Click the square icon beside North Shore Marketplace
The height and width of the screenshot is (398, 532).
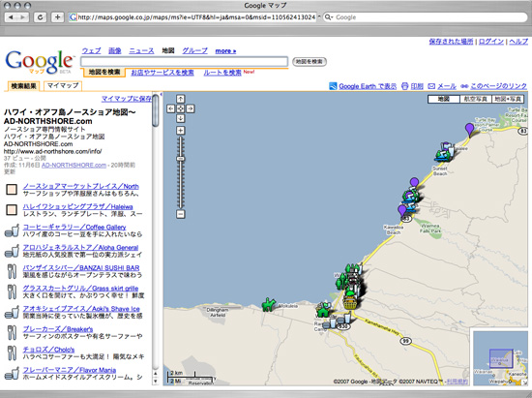pyautogui.click(x=12, y=190)
